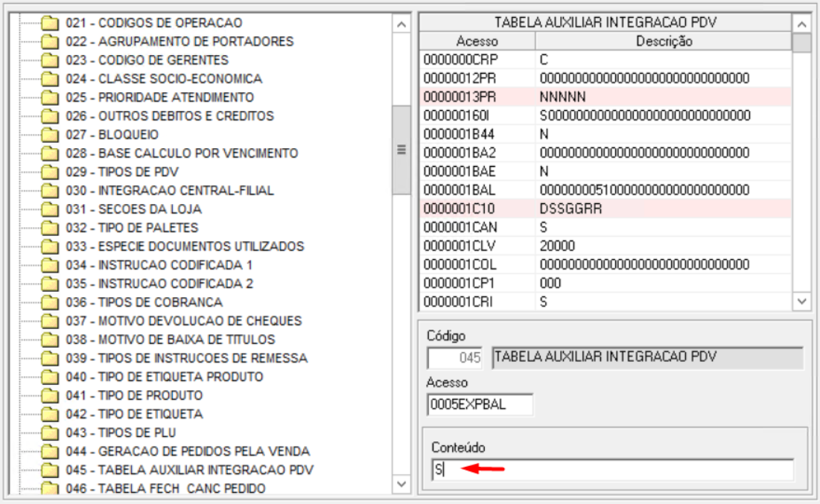The height and width of the screenshot is (504, 820).
Task: Click folder icon of 033 - ESPECIE DOCUMENTOS UTILIZADOS
Action: 50,246
